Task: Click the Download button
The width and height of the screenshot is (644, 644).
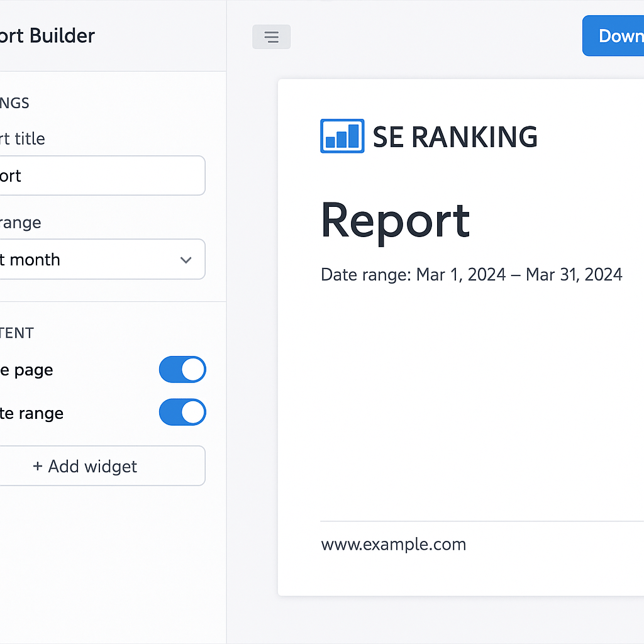Action: (613, 36)
